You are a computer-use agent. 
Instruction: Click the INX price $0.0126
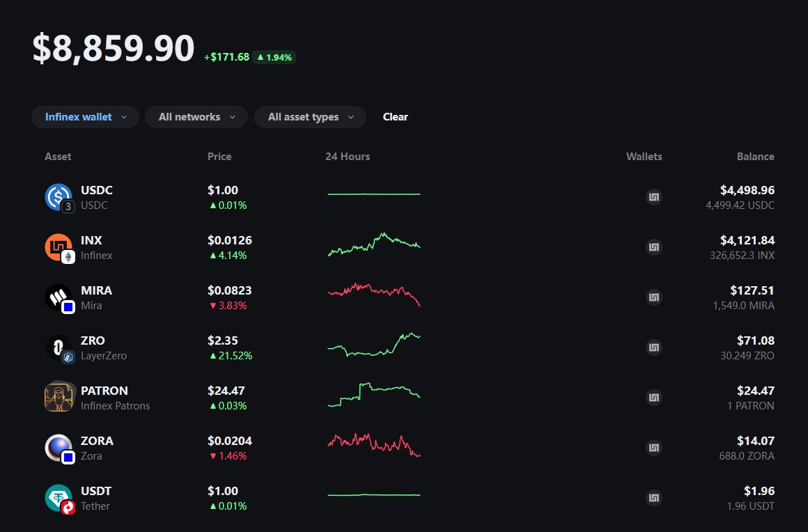[x=230, y=240]
